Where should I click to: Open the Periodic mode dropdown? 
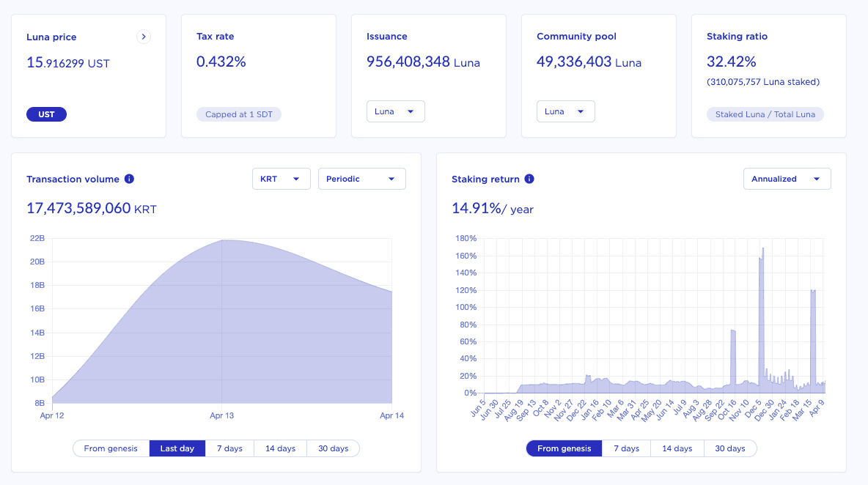(x=361, y=179)
